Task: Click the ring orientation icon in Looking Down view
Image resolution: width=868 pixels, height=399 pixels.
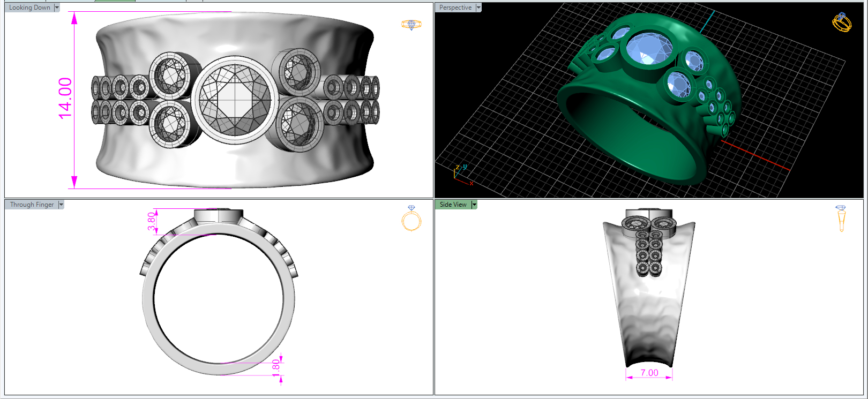Action: (x=411, y=25)
